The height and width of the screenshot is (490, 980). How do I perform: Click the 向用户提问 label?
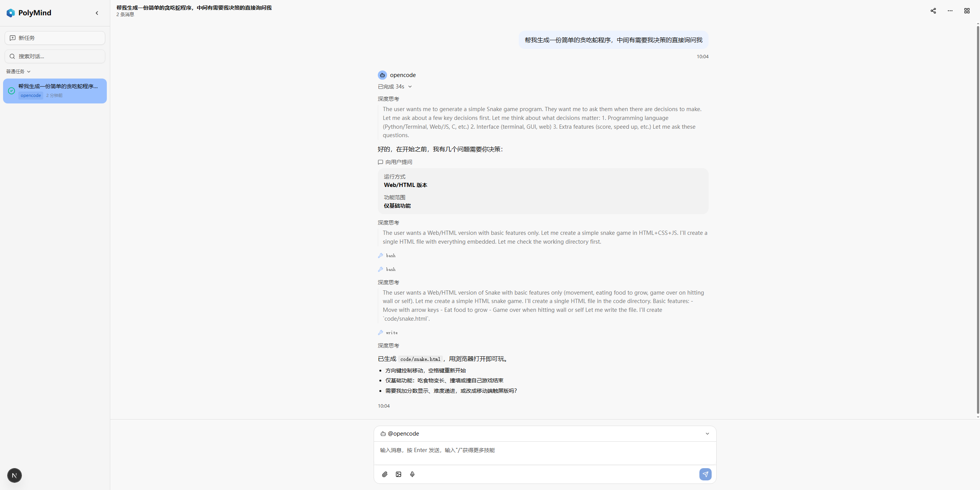399,162
